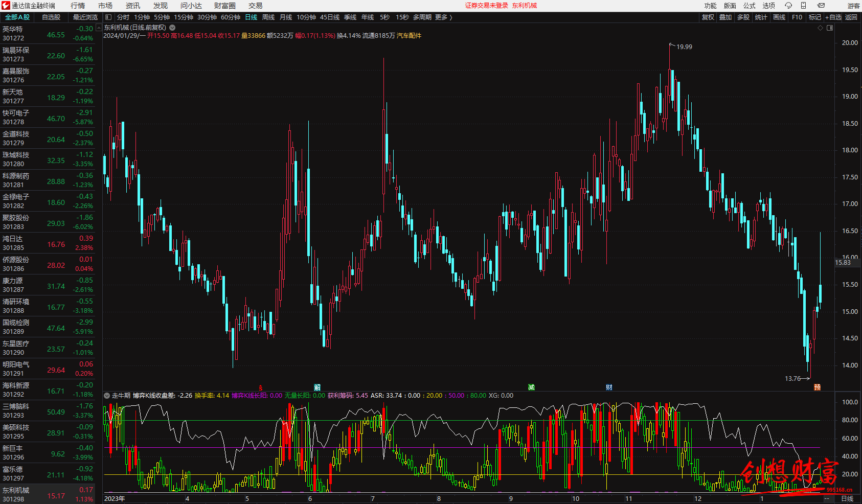Open the 公式 menu
The width and height of the screenshot is (862, 504).
750,6
